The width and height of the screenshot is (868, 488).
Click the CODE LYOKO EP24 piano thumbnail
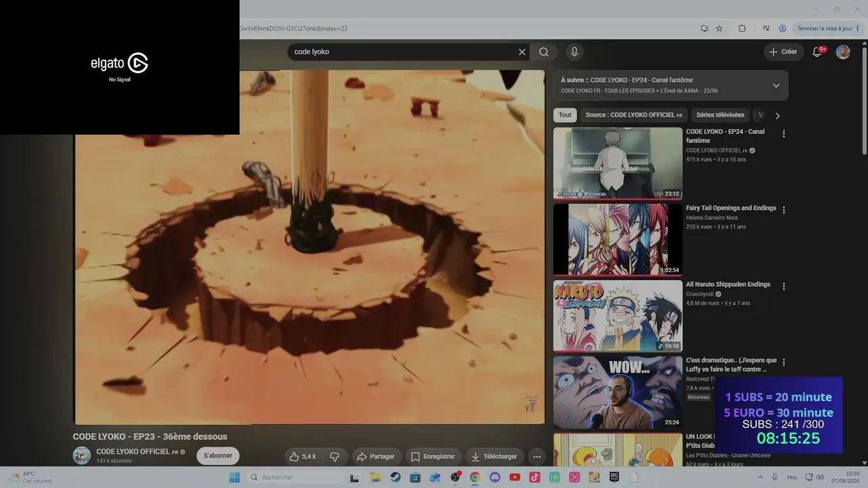click(x=618, y=163)
